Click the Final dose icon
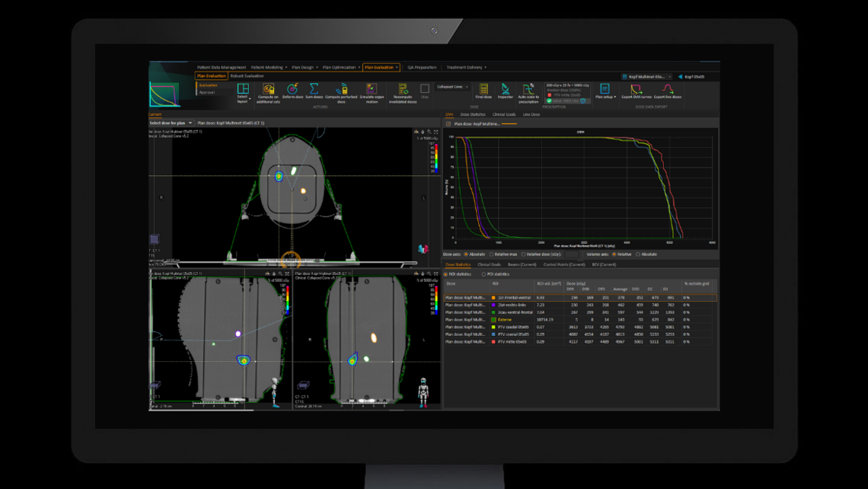The image size is (868, 489). coord(484,88)
